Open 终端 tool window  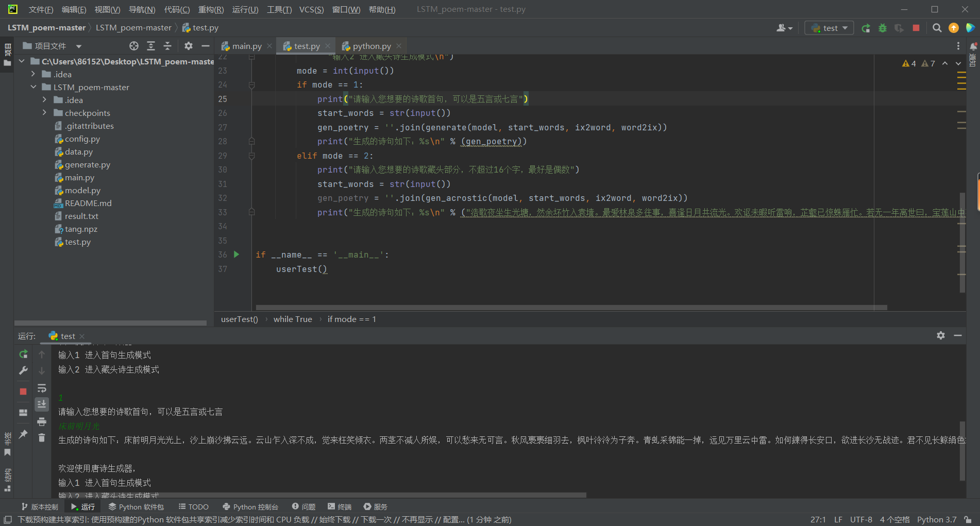click(340, 507)
